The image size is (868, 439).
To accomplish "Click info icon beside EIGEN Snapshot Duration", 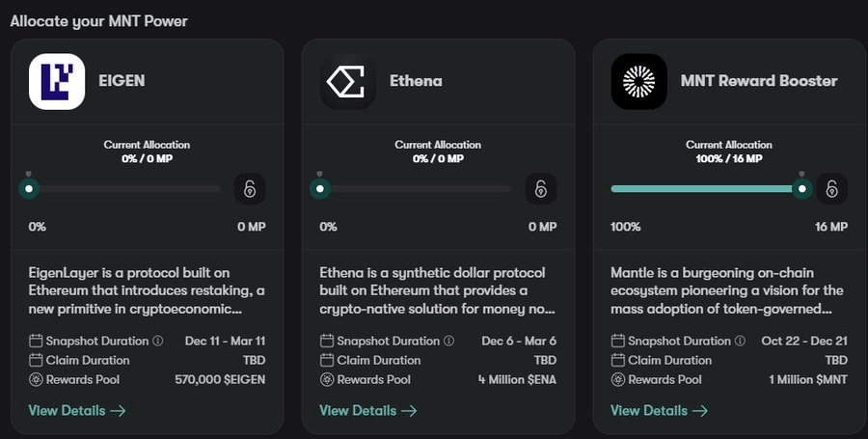I will coord(158,341).
